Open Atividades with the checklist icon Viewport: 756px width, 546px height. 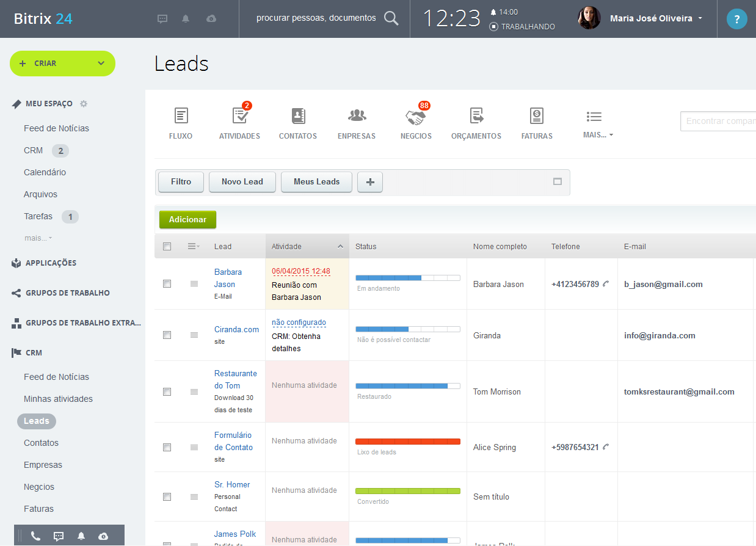pyautogui.click(x=239, y=116)
